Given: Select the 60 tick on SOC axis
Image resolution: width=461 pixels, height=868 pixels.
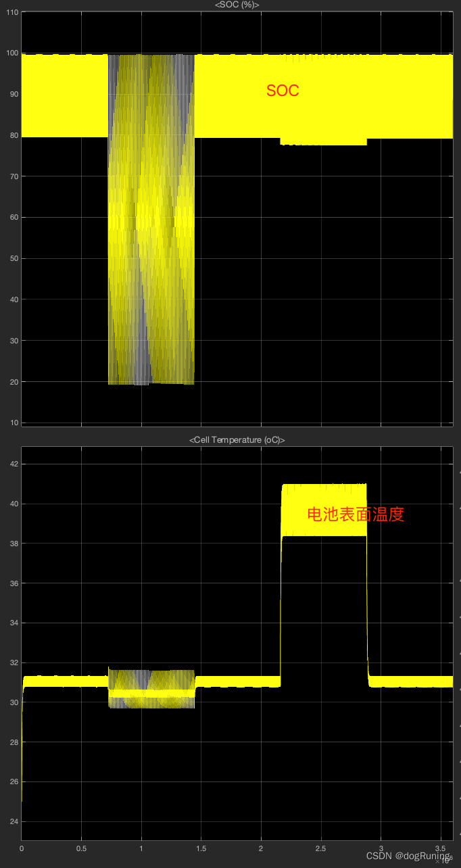Looking at the screenshot, I should click(x=14, y=218).
